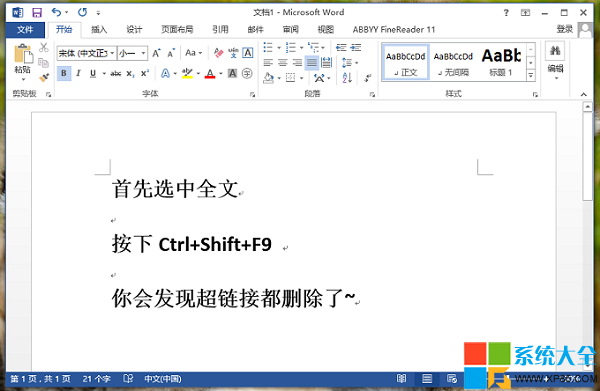Image resolution: width=600 pixels, height=391 pixels.
Task: Switch to print layout view in status bar
Action: pos(427,379)
